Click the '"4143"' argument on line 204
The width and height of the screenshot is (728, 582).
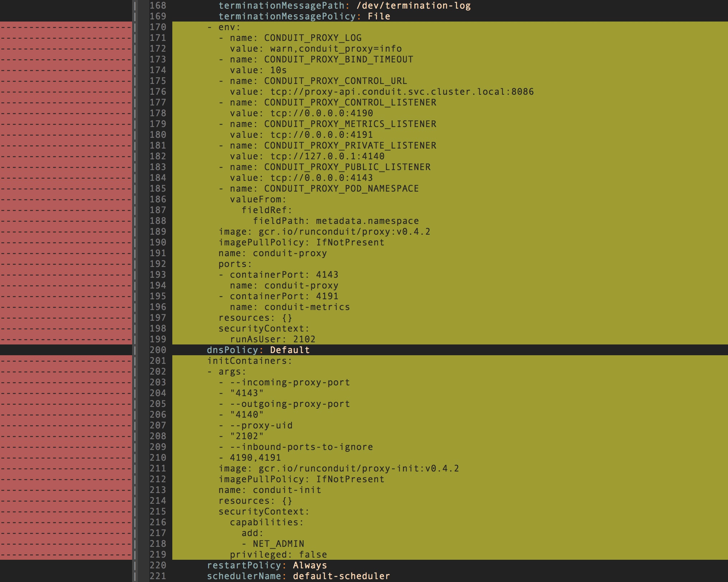click(x=247, y=393)
